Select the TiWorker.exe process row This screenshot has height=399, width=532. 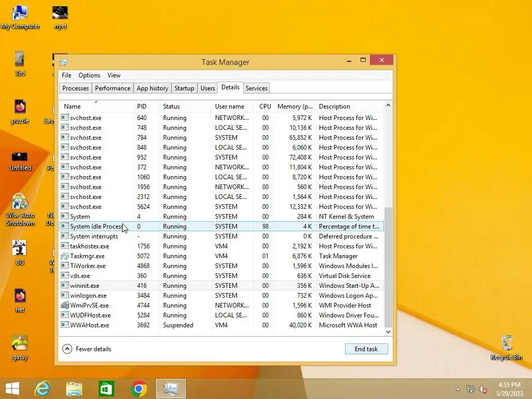(x=221, y=266)
